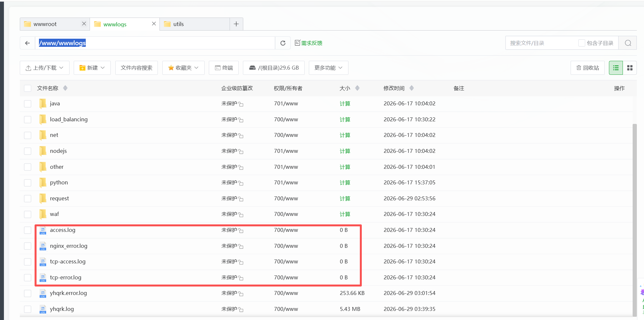
Task: Check the box for java folder
Action: (x=28, y=104)
